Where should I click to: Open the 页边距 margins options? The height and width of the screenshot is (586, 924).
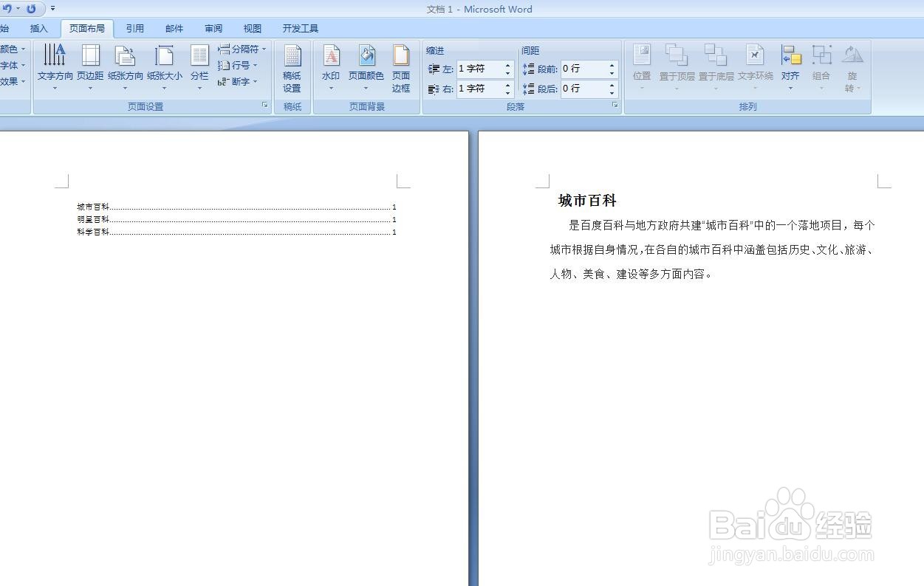pos(89,66)
